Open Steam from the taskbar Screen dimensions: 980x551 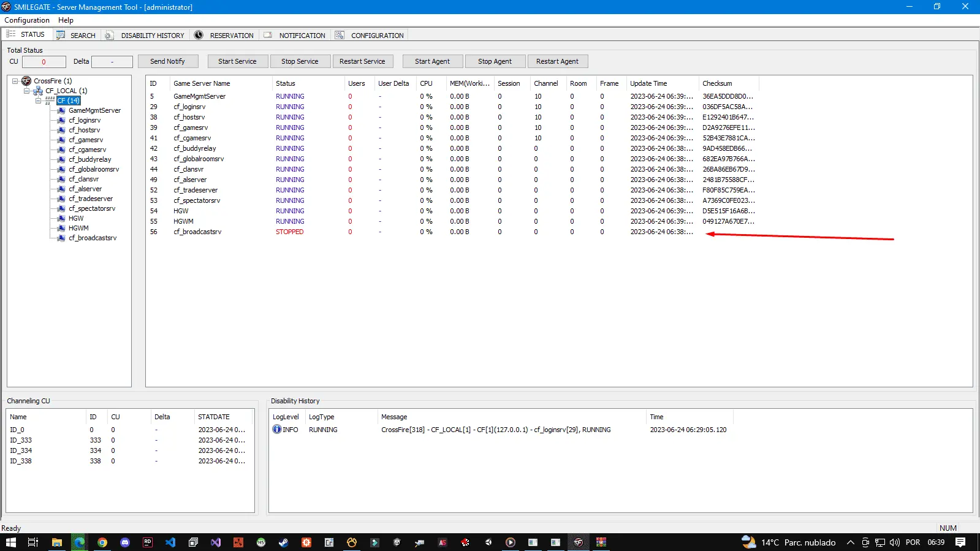click(284, 542)
